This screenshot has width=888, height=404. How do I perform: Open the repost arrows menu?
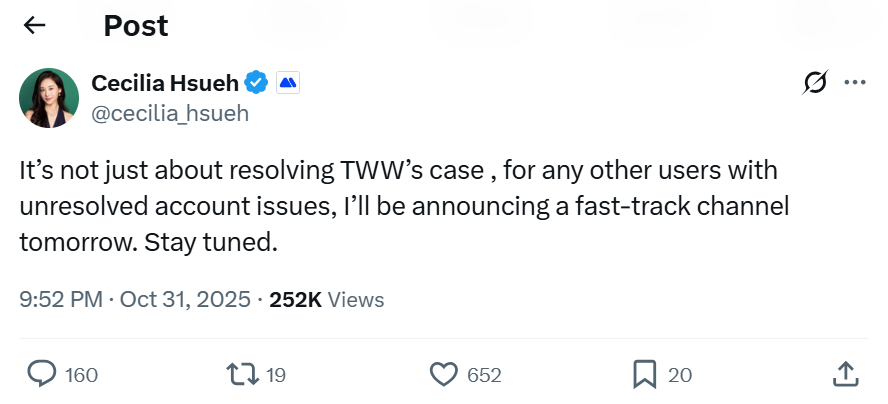coord(240,375)
